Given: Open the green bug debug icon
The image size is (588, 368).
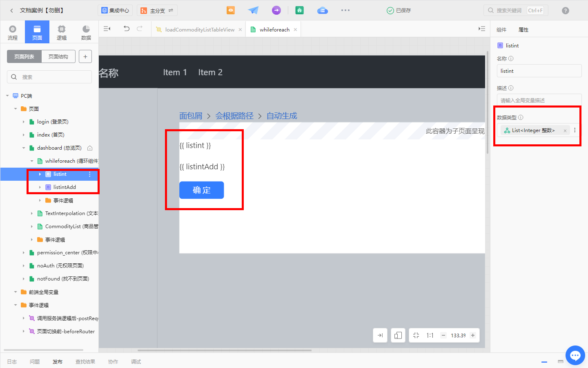Looking at the screenshot, I should [299, 10].
